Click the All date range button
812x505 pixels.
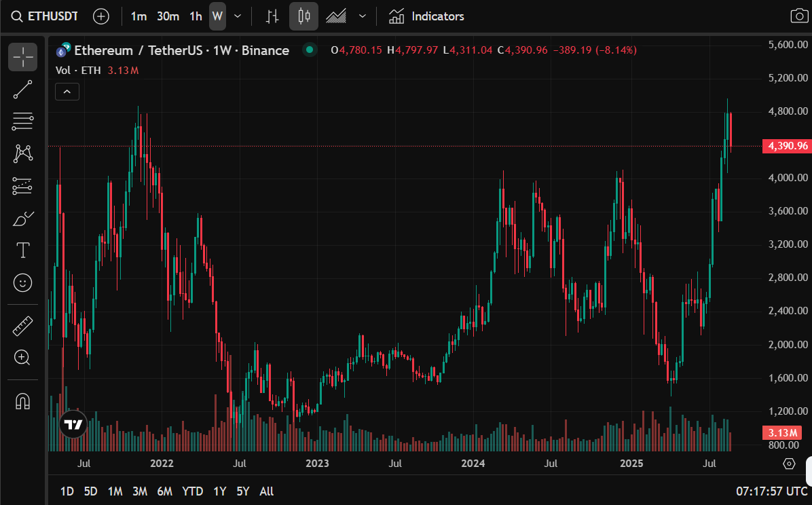267,491
